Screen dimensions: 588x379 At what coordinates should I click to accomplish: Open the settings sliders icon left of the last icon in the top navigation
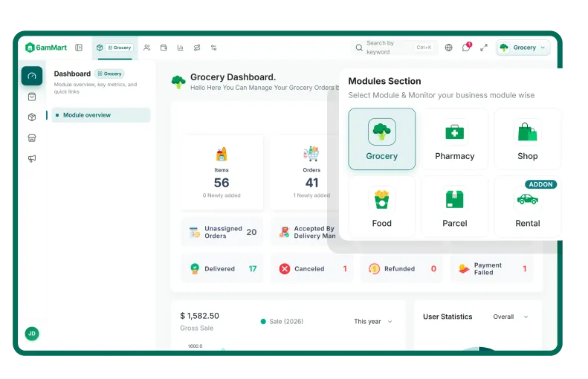coord(197,48)
